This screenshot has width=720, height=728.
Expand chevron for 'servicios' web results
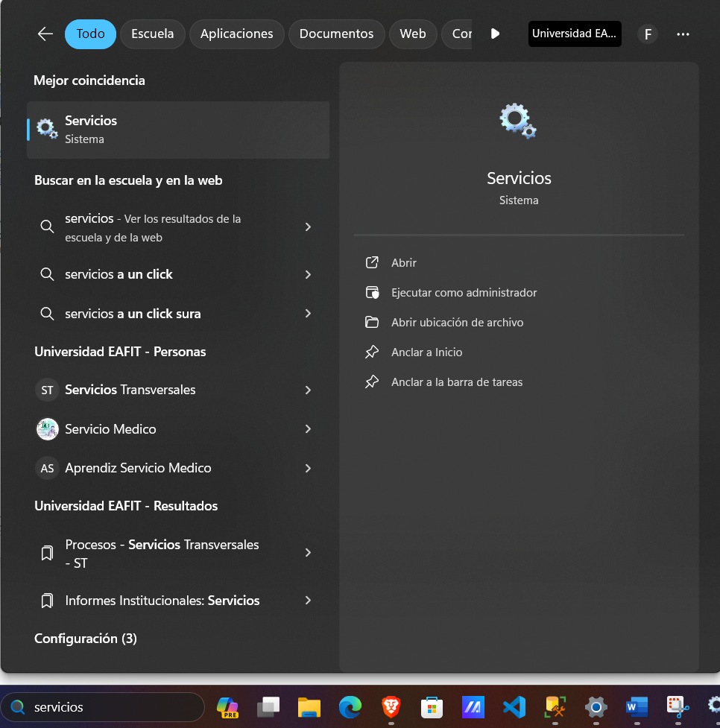point(308,227)
